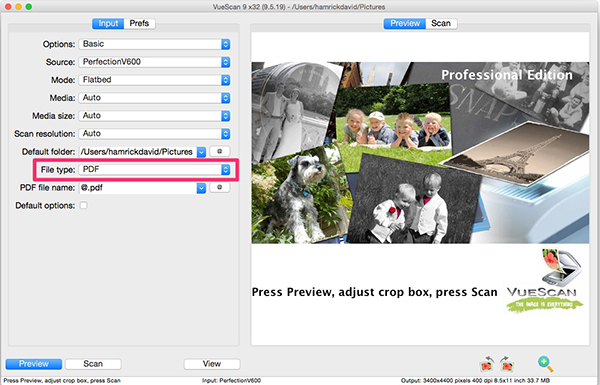The height and width of the screenshot is (385, 600).
Task: Click the blue Preview button at bottom
Action: pos(34,364)
